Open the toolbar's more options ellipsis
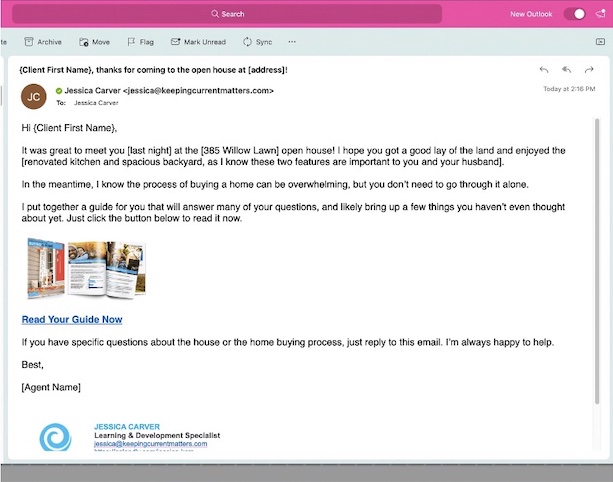This screenshot has width=613, height=482. (x=292, y=42)
